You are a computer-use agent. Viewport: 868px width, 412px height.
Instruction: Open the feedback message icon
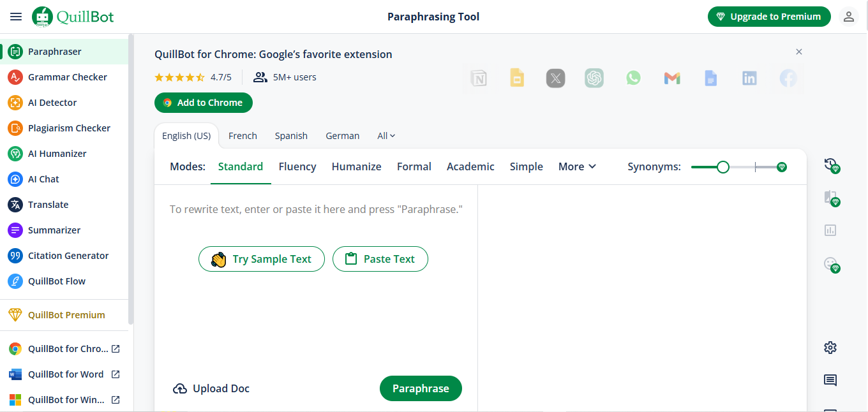830,381
